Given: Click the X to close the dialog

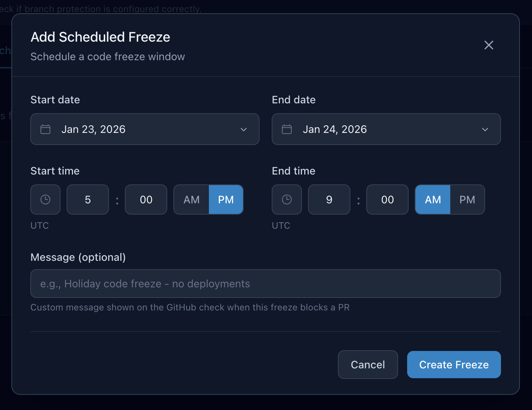Looking at the screenshot, I should pos(488,45).
